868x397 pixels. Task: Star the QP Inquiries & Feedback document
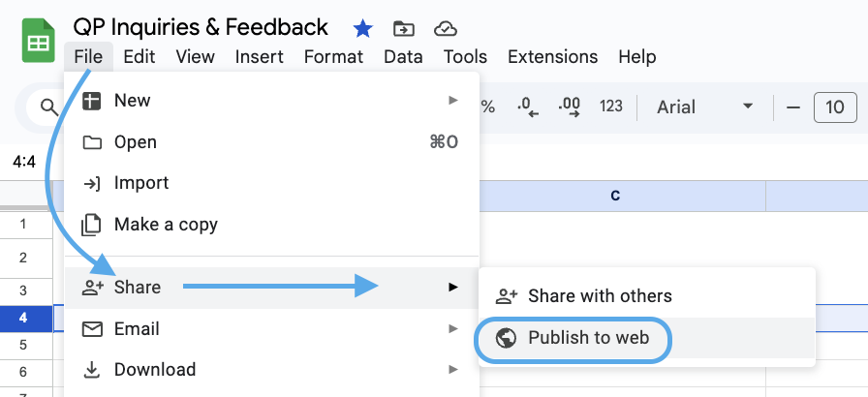coord(362,29)
